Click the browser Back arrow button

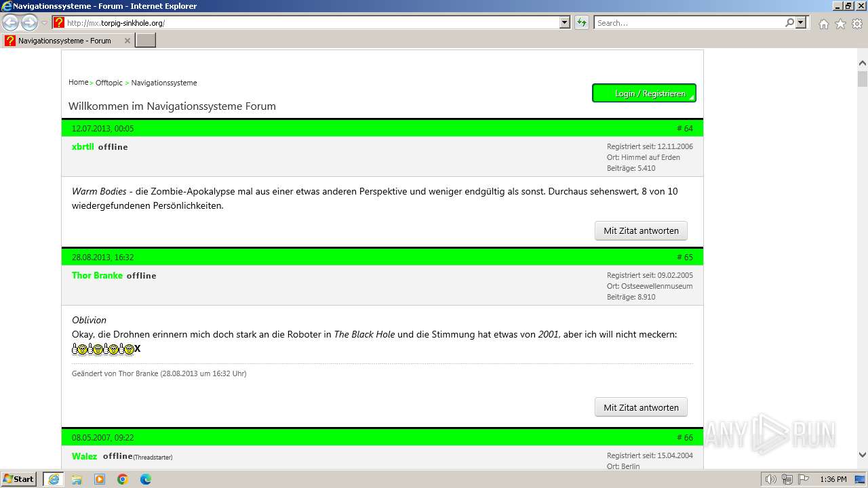11,22
